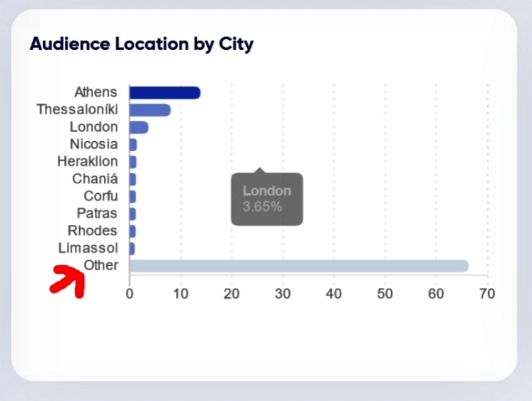The height and width of the screenshot is (401, 532).
Task: Click the Corfu bar
Action: coord(132,197)
